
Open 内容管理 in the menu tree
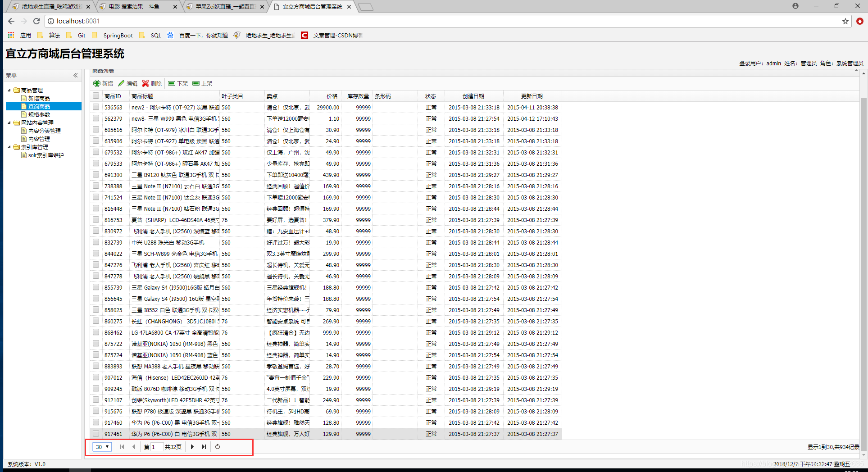click(x=39, y=139)
